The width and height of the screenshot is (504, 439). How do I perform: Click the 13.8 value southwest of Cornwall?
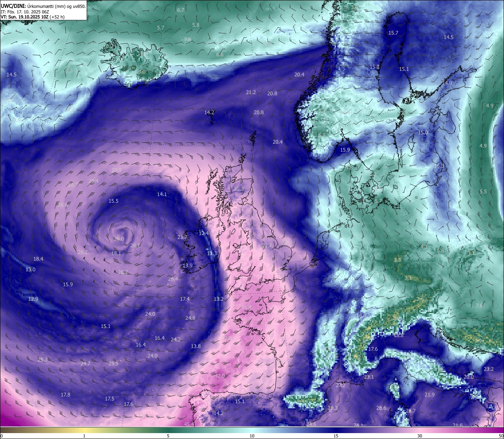tap(196, 346)
